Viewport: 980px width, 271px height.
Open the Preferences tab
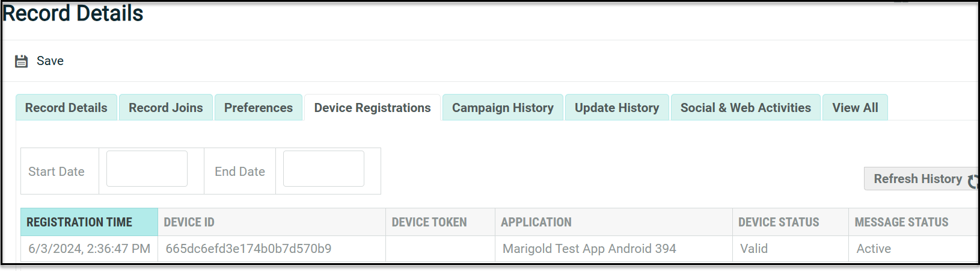[x=259, y=108]
